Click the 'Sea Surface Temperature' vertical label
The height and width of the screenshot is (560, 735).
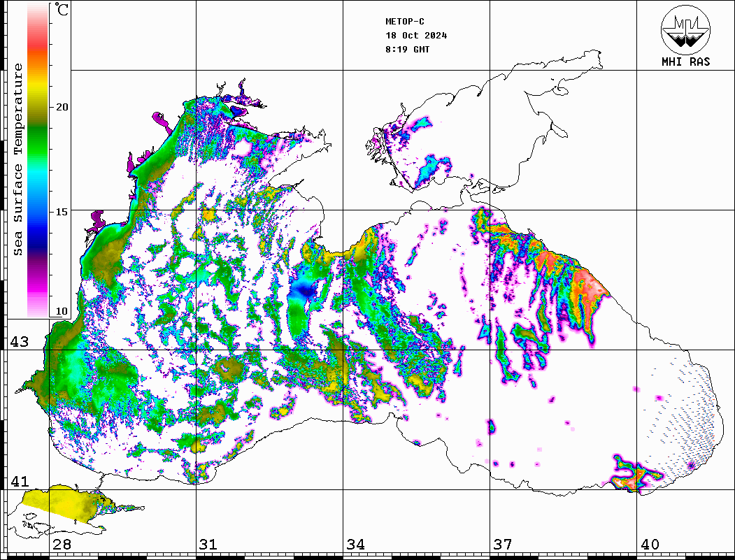coord(17,160)
